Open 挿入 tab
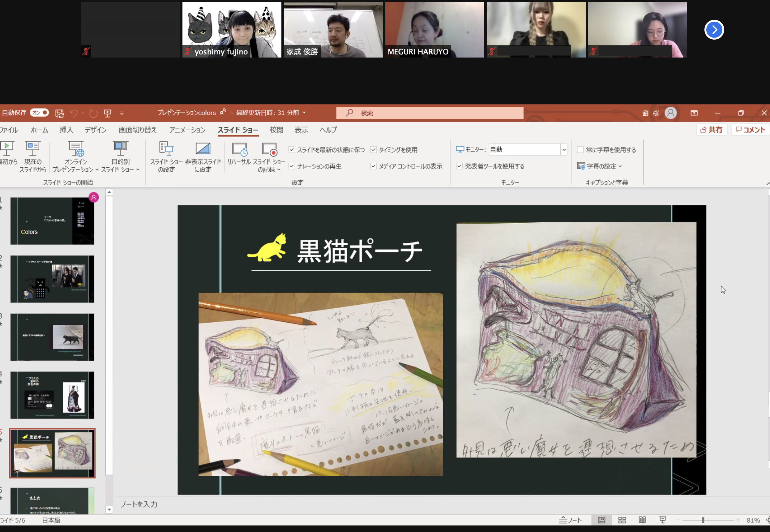 (x=66, y=130)
